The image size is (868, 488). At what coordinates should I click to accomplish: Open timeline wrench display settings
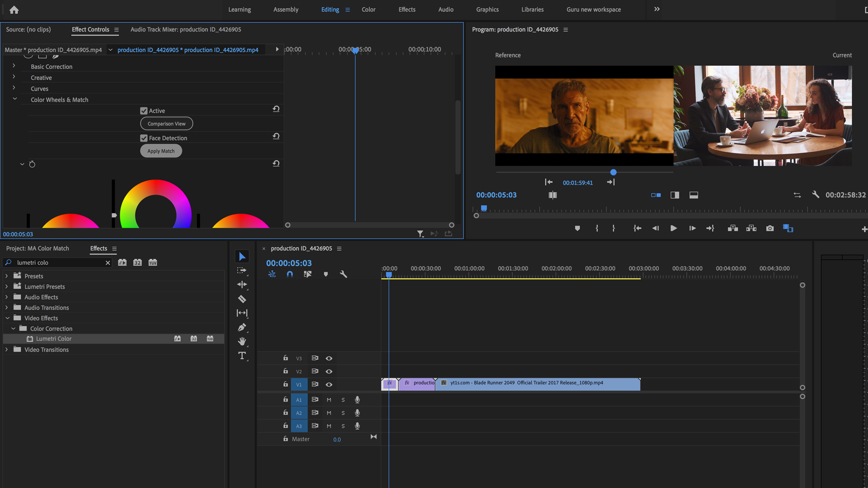343,274
